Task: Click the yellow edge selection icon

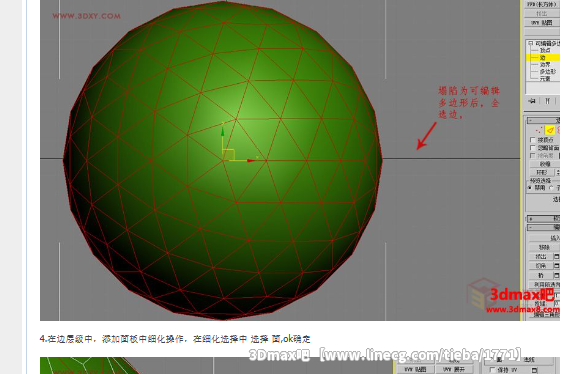Action: click(550, 130)
